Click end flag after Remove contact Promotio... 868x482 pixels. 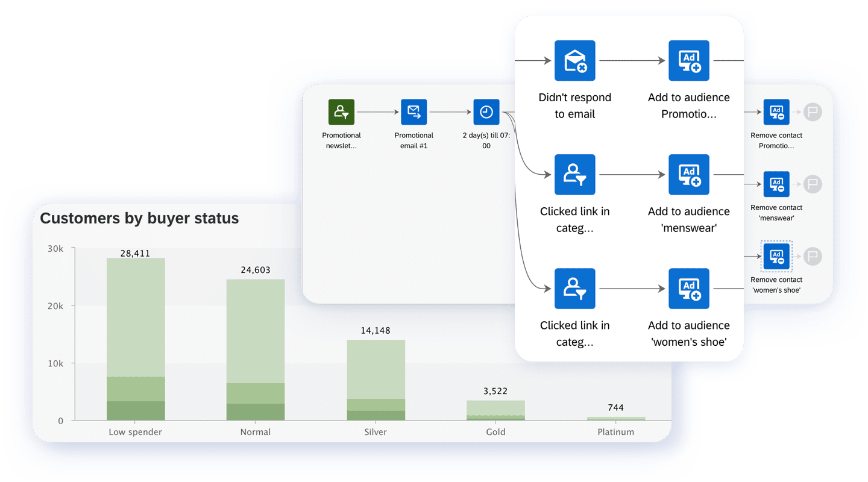tap(813, 112)
